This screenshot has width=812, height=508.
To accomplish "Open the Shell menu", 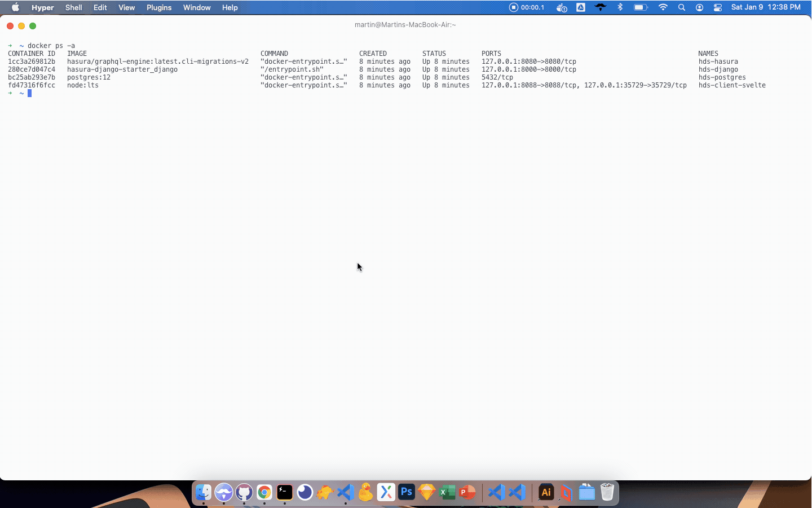I will pos(73,7).
